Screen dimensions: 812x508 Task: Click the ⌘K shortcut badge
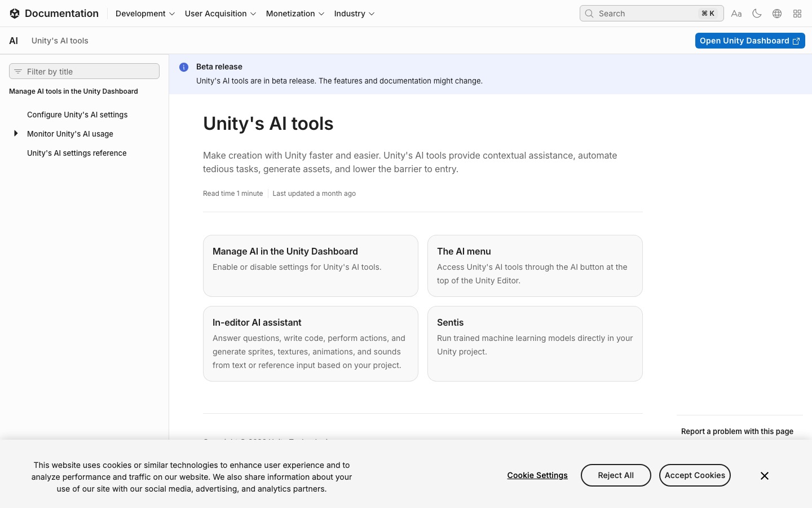(x=708, y=14)
